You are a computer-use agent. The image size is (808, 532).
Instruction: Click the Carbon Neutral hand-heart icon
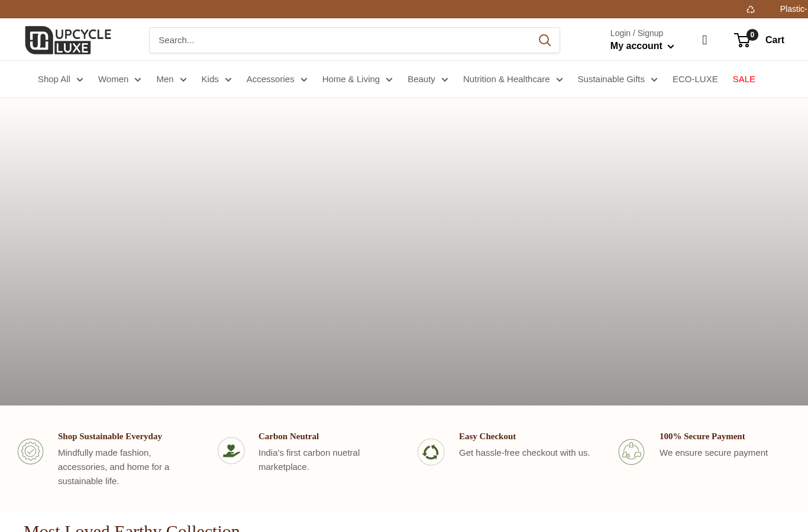coord(231,451)
